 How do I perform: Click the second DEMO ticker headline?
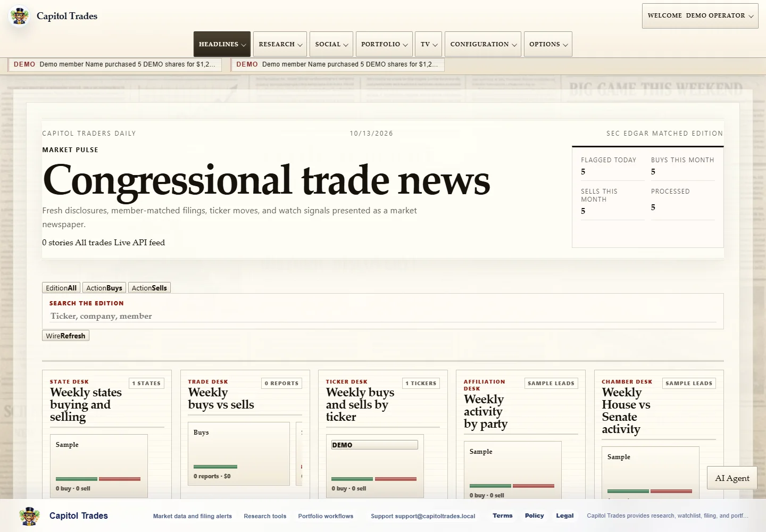tap(338, 64)
